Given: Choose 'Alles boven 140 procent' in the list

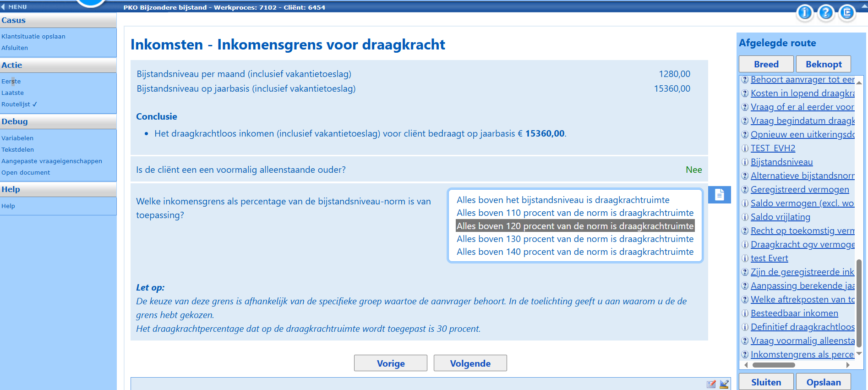Looking at the screenshot, I should pyautogui.click(x=575, y=252).
